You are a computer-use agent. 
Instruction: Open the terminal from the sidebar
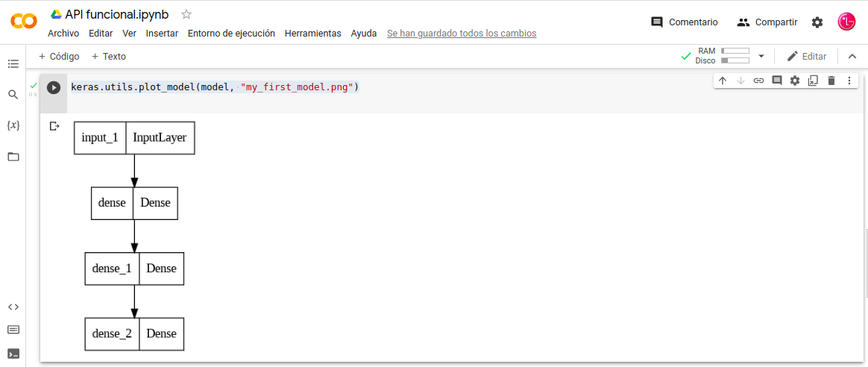13,354
